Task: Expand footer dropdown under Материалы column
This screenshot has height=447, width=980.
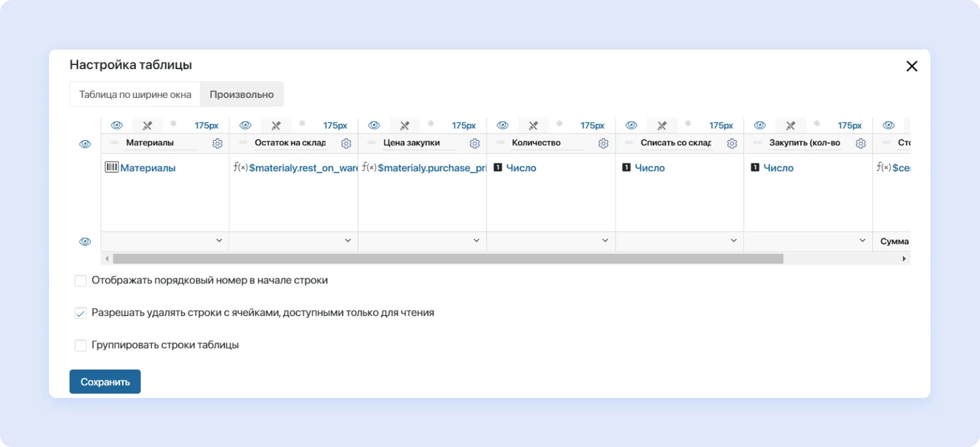Action: click(219, 241)
